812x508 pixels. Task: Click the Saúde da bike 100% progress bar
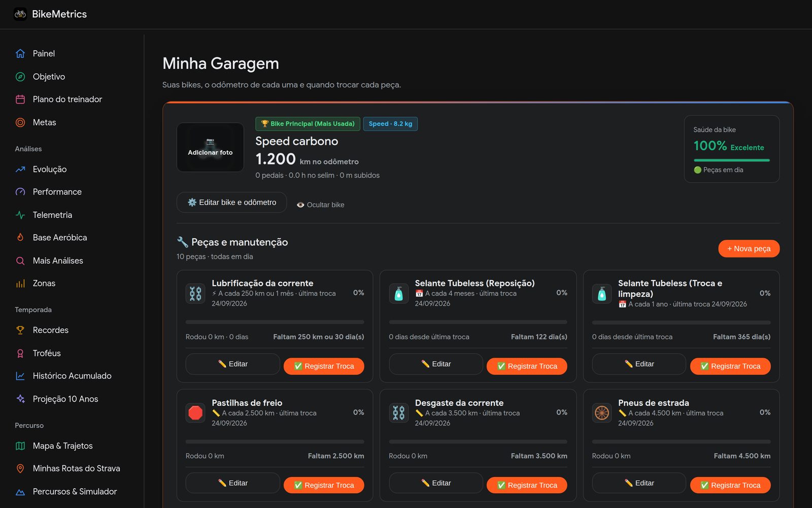pyautogui.click(x=732, y=160)
